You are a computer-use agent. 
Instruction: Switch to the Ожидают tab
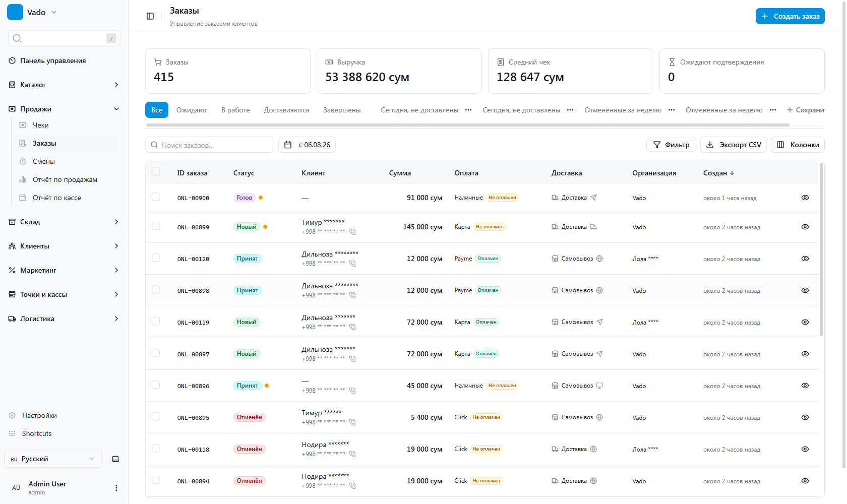click(x=192, y=110)
